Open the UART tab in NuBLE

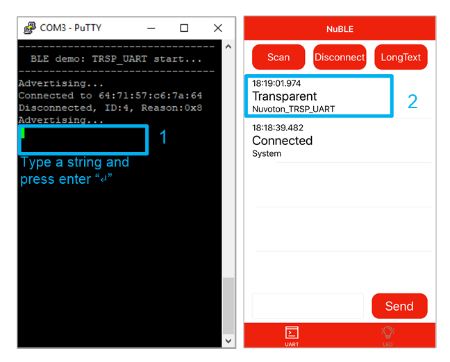[x=292, y=336]
